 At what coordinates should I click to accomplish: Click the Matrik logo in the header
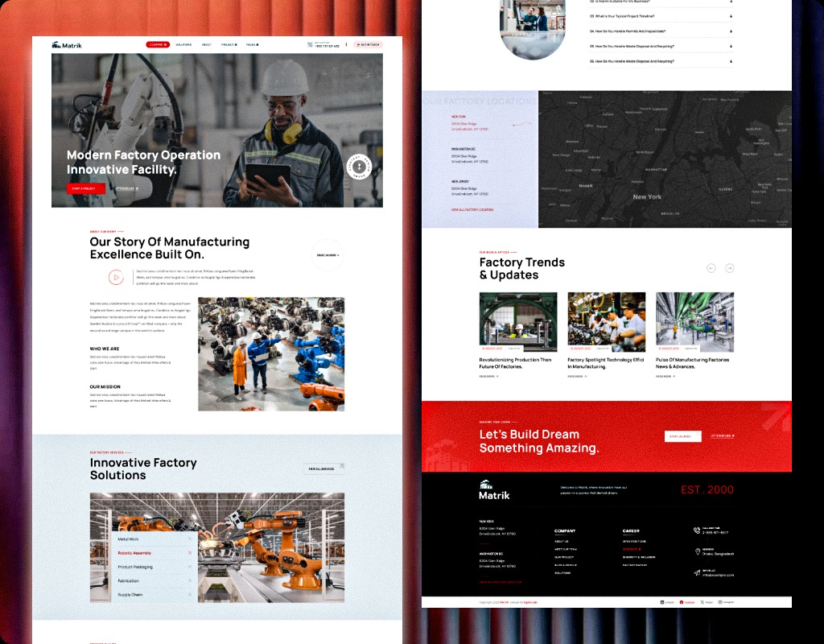coord(67,45)
